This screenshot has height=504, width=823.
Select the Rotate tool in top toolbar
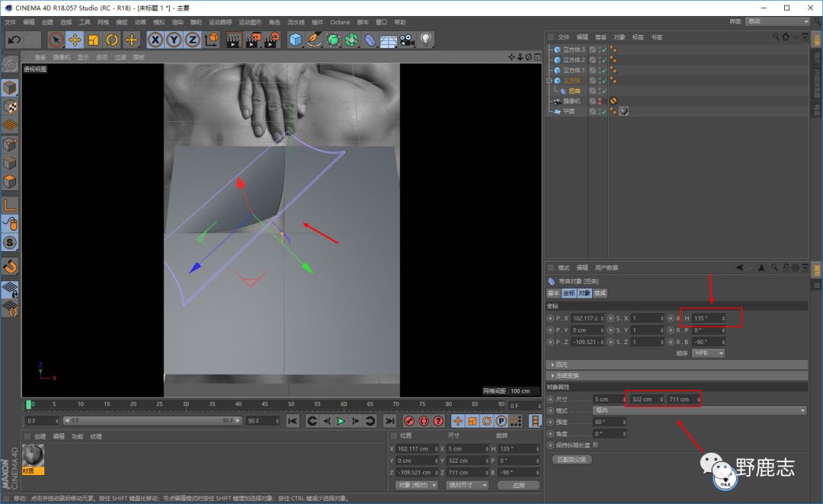112,40
